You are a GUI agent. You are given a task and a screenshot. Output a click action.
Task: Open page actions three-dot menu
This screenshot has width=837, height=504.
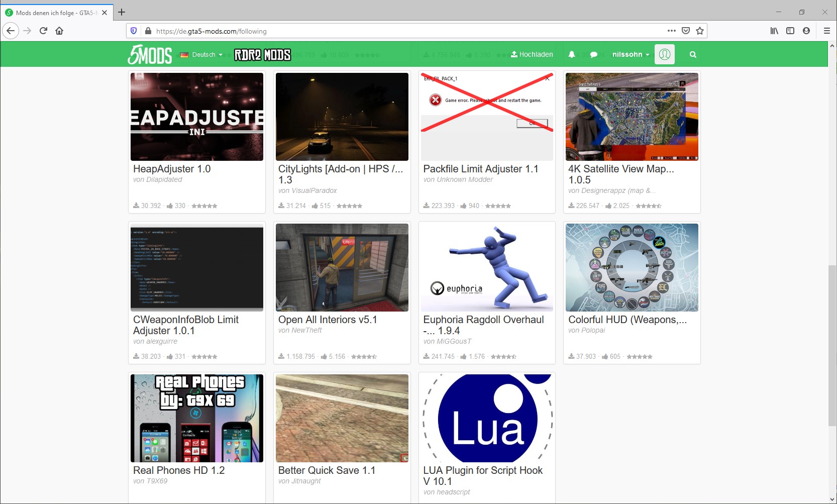pyautogui.click(x=672, y=31)
